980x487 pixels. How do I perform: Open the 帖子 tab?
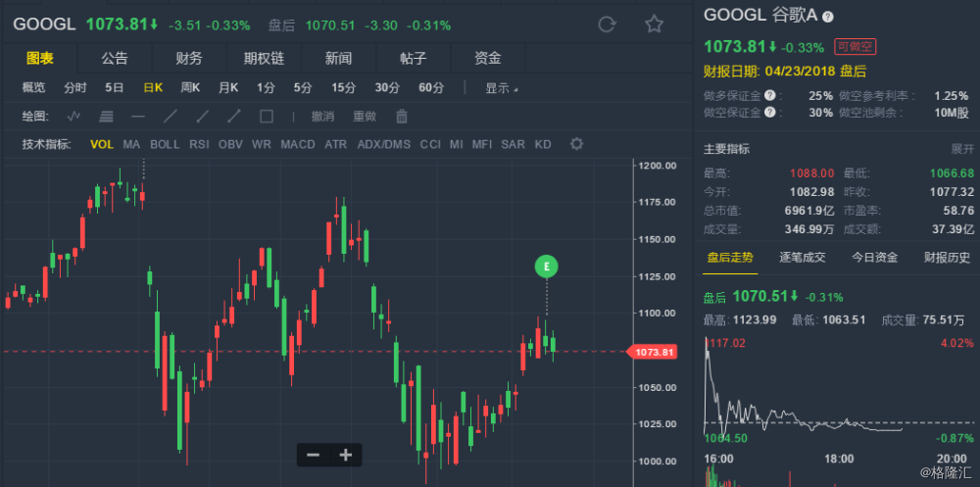click(414, 58)
